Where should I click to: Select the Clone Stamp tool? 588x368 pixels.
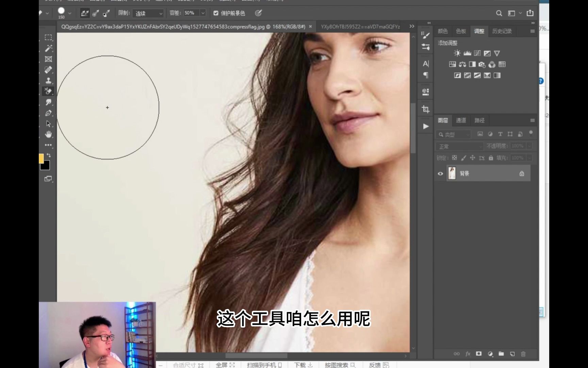[x=49, y=80]
